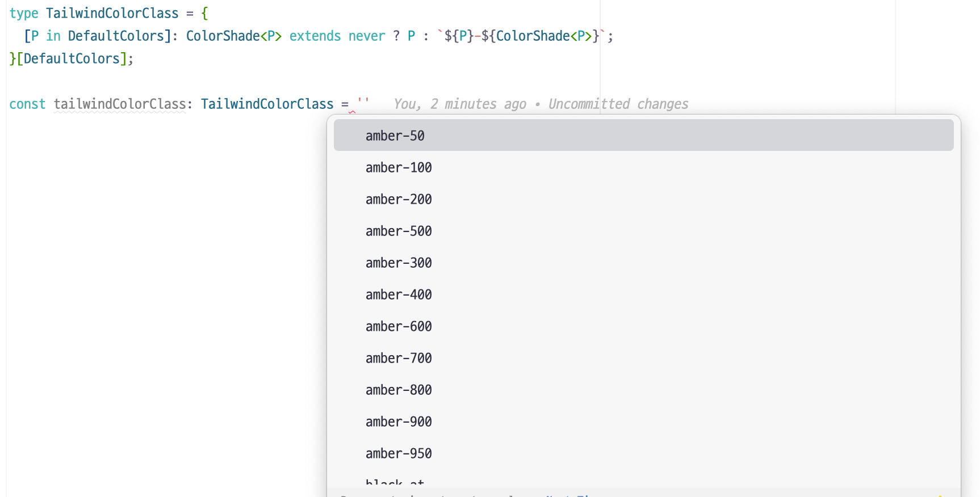Choose amber-700 from the list
980x497 pixels.
pyautogui.click(x=399, y=358)
